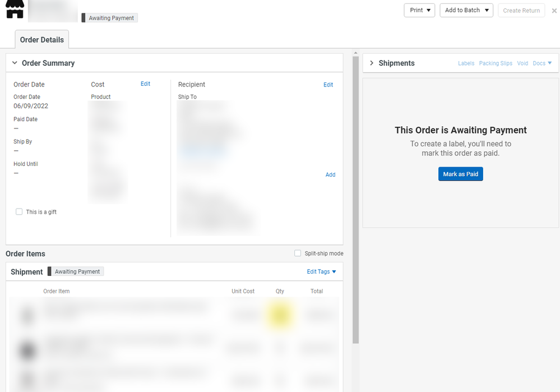This screenshot has width=560, height=392.
Task: Expand the Docs dropdown in Shipments
Action: pyautogui.click(x=542, y=63)
